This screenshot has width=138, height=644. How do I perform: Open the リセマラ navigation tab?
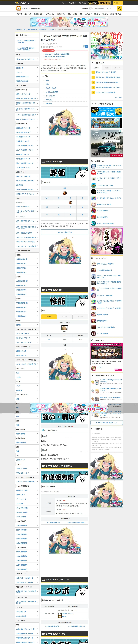pyautogui.click(x=19, y=14)
